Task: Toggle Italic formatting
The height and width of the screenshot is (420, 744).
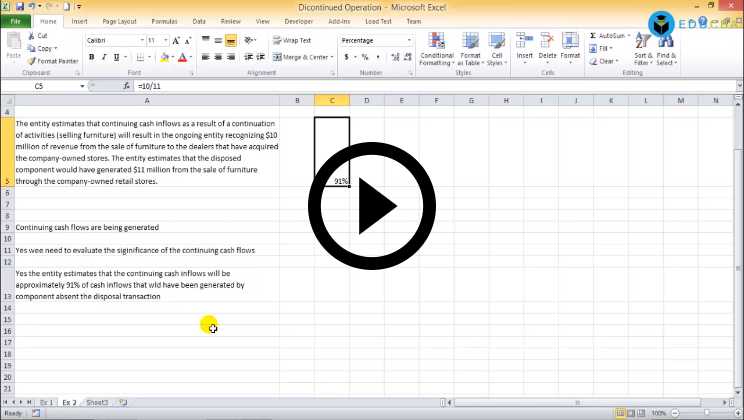Action: [103, 57]
